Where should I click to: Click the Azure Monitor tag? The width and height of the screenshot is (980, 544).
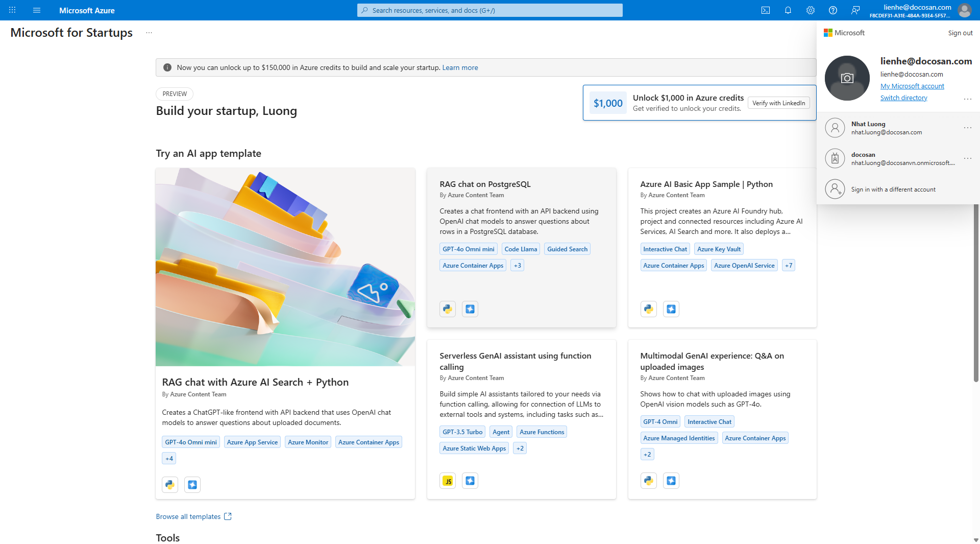coord(308,442)
